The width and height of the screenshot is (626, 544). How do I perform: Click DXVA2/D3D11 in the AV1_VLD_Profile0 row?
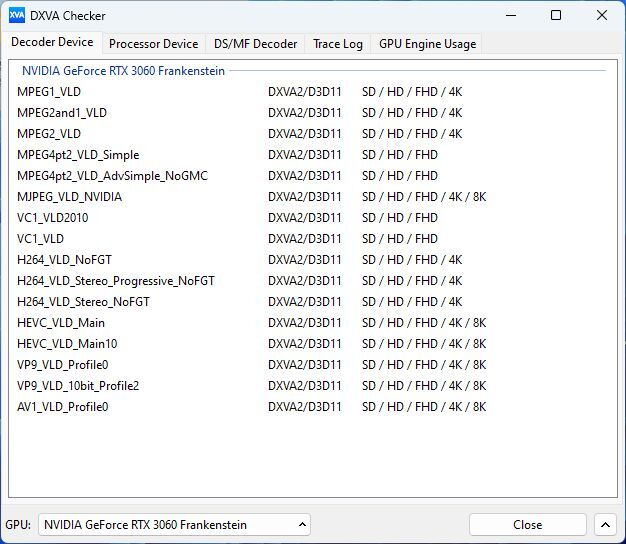coord(305,407)
